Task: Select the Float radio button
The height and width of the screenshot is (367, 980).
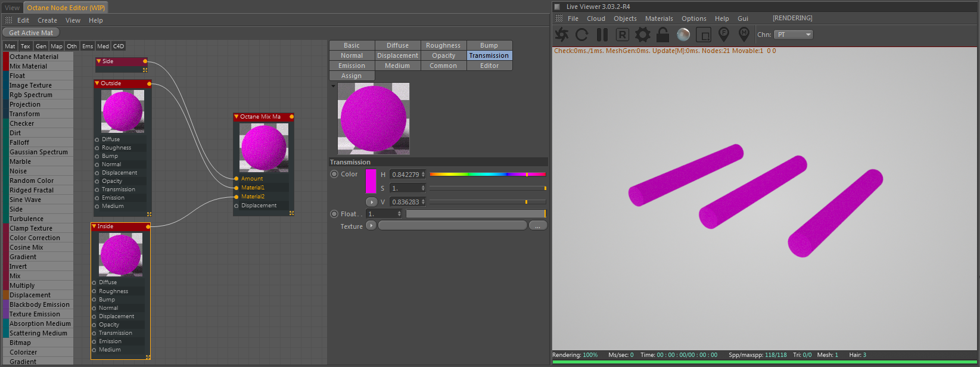Action: pos(334,214)
